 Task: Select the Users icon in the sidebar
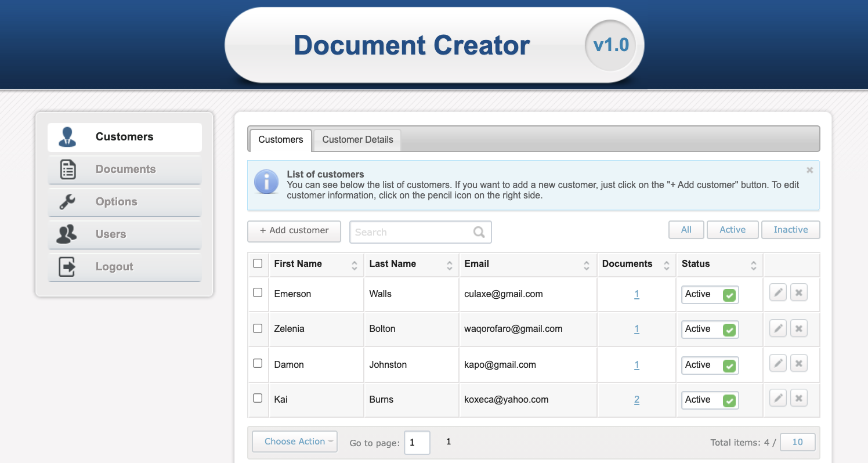[66, 234]
